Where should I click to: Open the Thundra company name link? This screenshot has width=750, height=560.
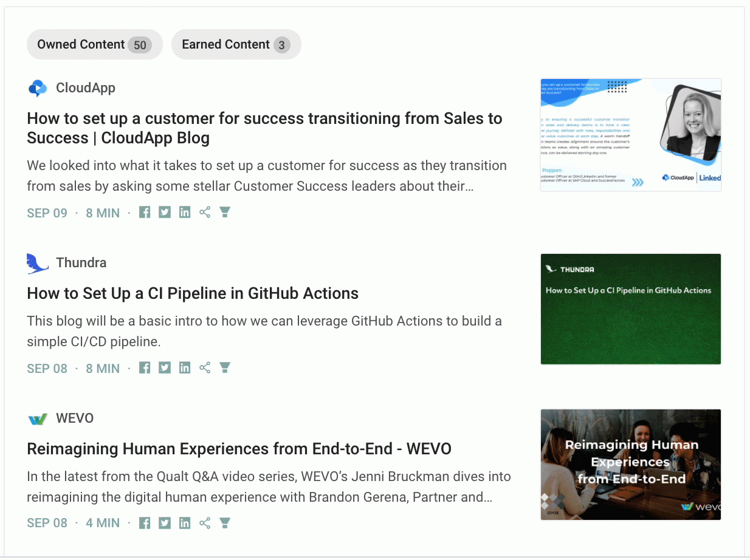[x=81, y=263]
